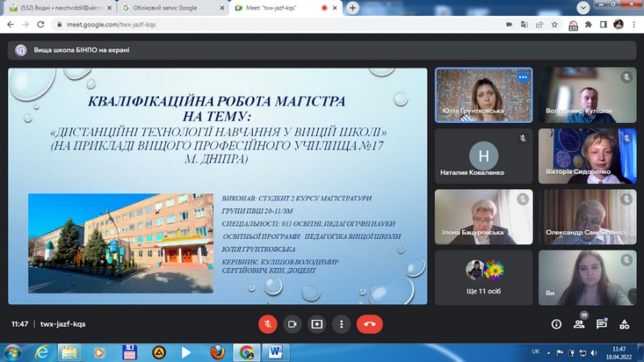
Task: Show the participants people panel
Action: 579,324
